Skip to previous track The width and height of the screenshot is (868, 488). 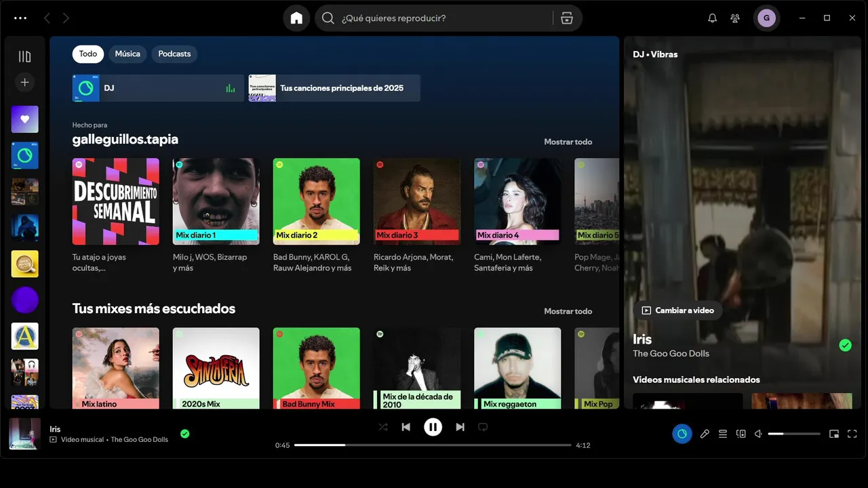[x=406, y=427]
